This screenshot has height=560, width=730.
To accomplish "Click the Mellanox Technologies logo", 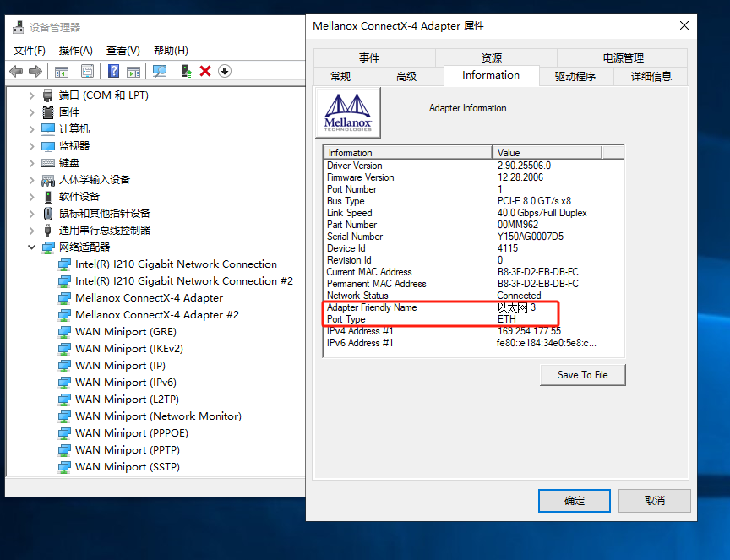I will 346,112.
